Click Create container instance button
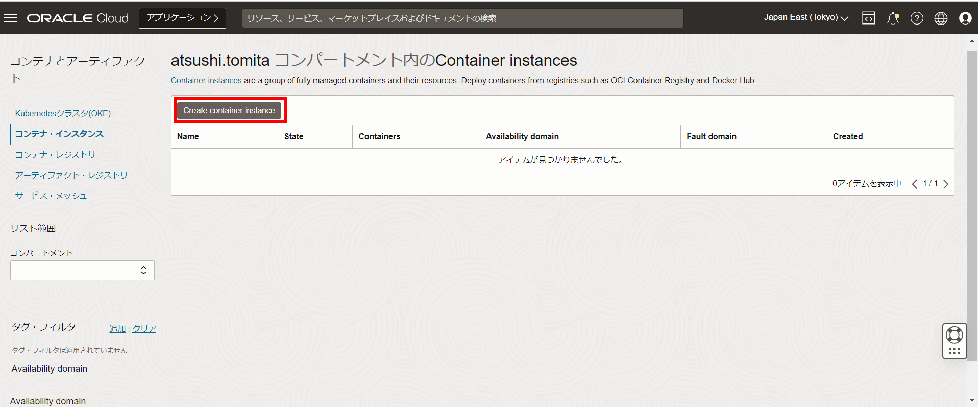Viewport: 980px width, 408px height. click(x=229, y=110)
